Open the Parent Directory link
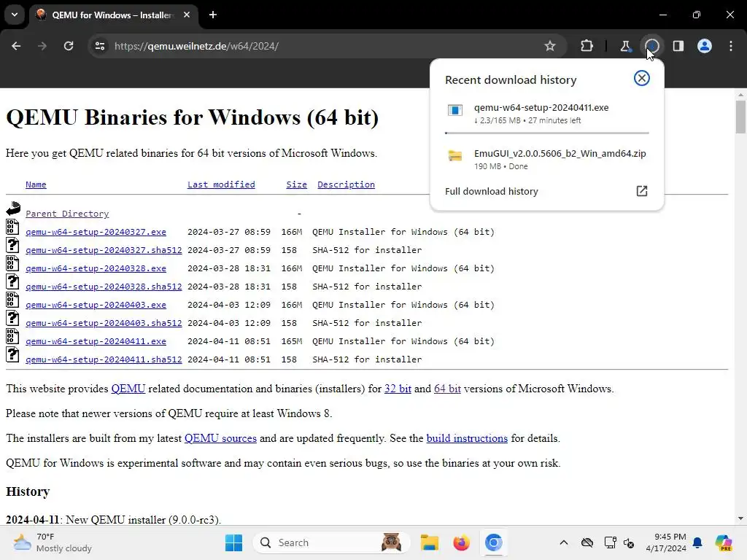The height and width of the screenshot is (560, 747). pos(67,214)
